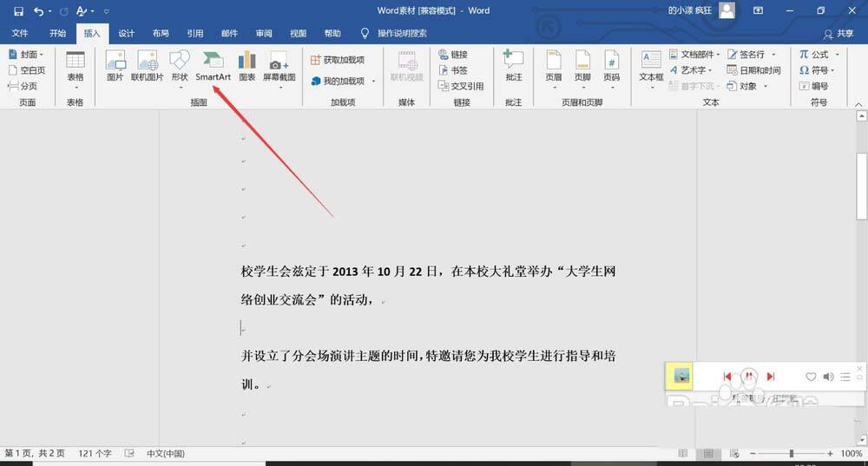Zoom in with the plus button
The width and height of the screenshot is (868, 466).
point(830,453)
